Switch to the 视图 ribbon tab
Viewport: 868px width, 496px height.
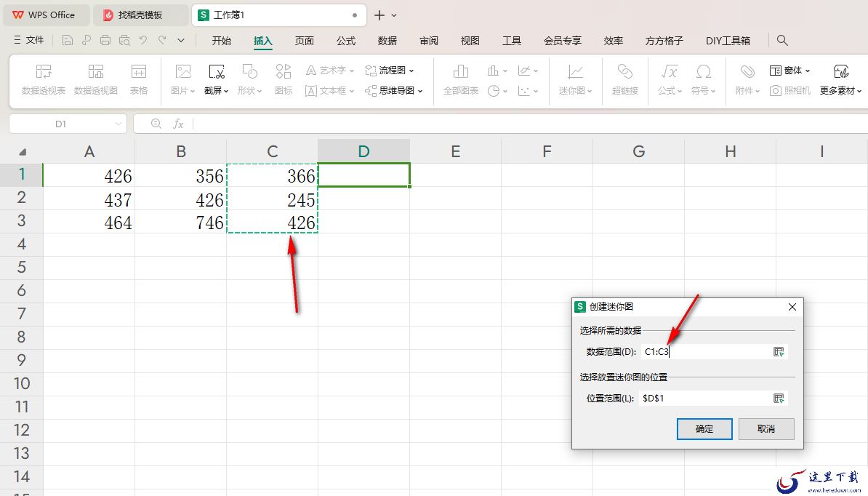(x=470, y=41)
